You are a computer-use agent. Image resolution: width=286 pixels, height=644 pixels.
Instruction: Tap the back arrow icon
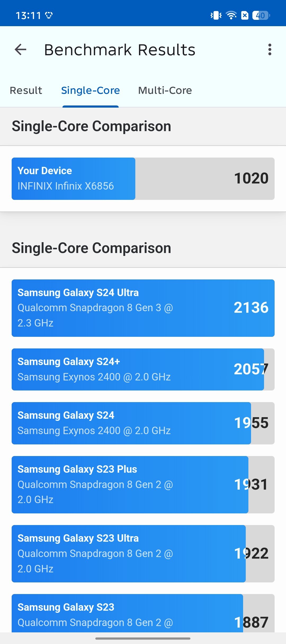coord(20,49)
